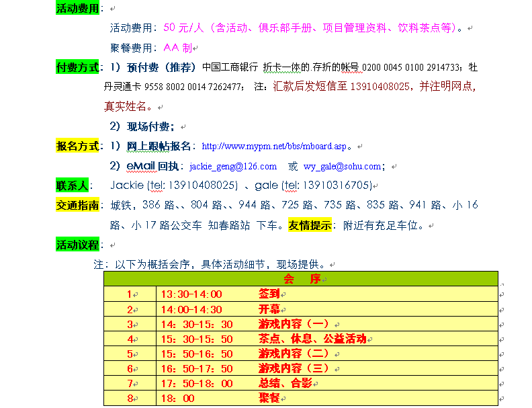
Task: Click the 活动费用 green heading
Action: pos(78,8)
